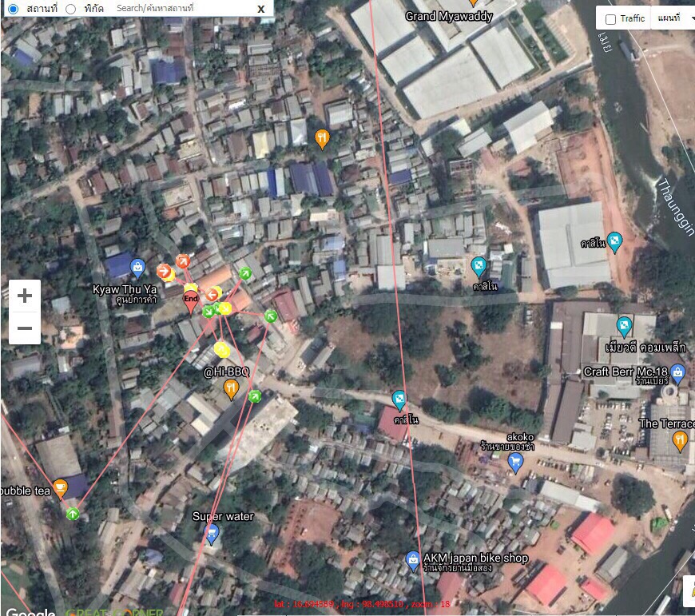The width and height of the screenshot is (695, 616).
Task: Zoom out with the minus button
Action: tap(25, 328)
